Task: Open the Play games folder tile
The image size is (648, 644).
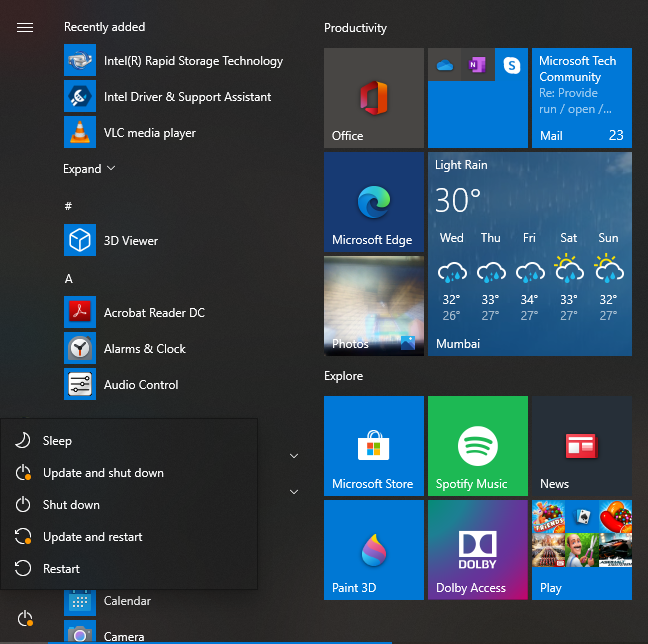Action: [582, 550]
